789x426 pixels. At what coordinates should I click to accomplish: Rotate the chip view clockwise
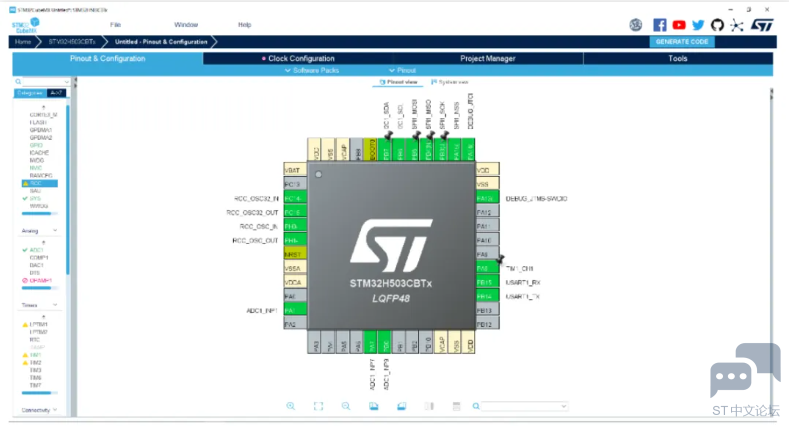click(x=373, y=406)
